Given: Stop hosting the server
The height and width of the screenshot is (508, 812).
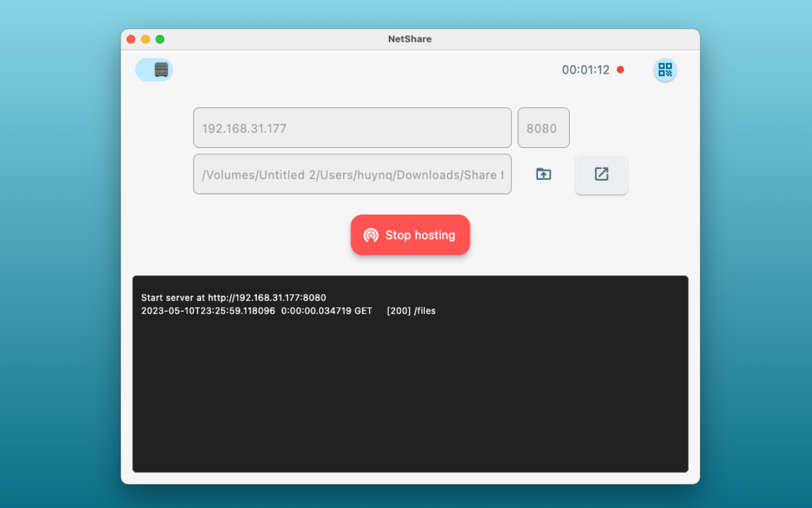Looking at the screenshot, I should click(410, 235).
